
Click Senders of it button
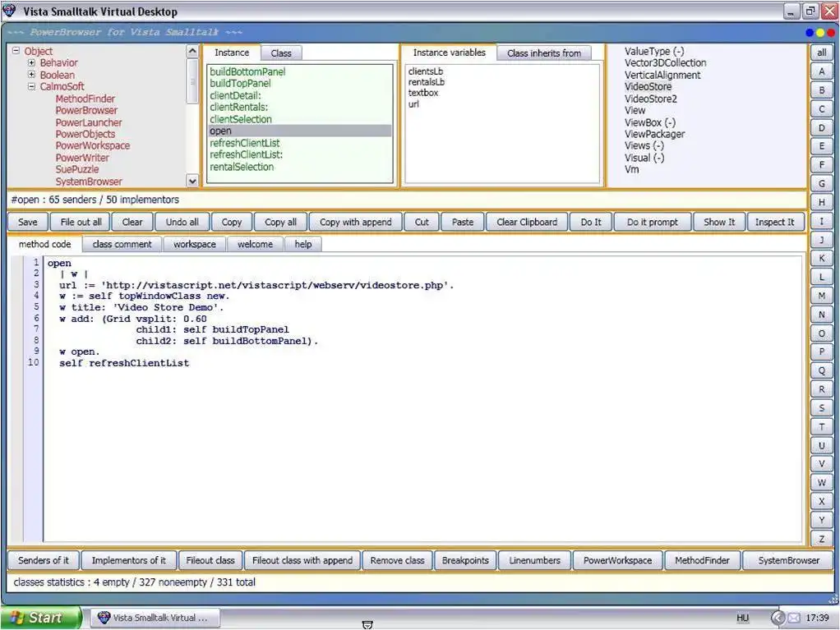click(x=44, y=560)
